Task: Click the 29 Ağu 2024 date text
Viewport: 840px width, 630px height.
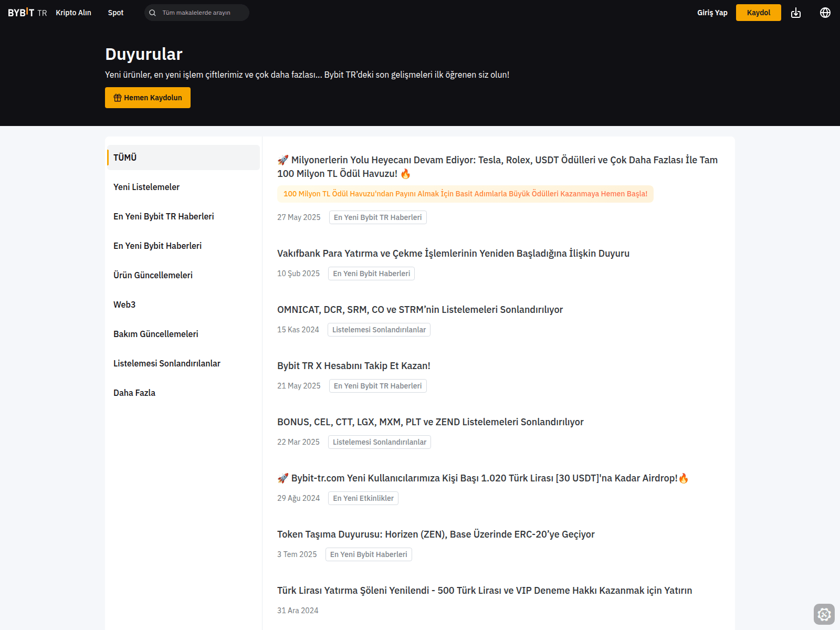Action: click(x=298, y=498)
